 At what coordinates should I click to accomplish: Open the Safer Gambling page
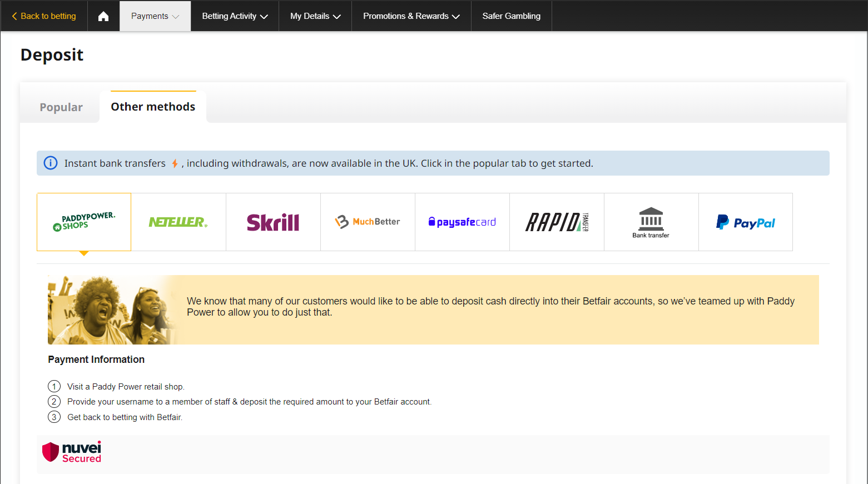tap(512, 16)
